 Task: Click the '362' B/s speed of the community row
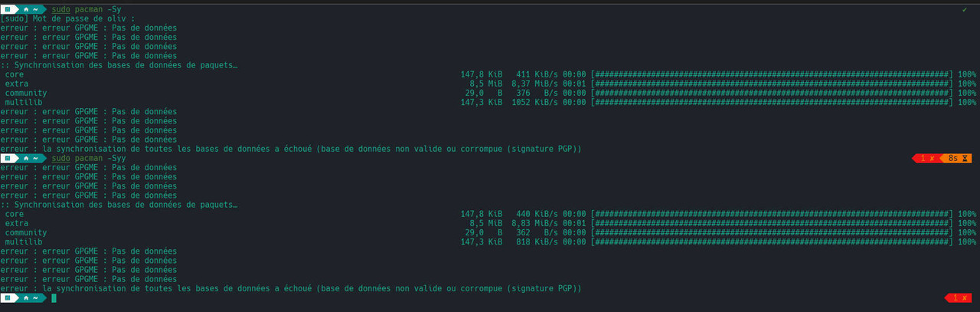523,232
